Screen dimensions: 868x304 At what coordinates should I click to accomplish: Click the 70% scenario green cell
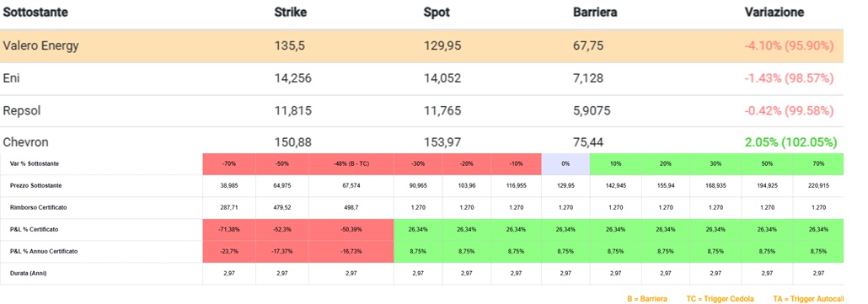(818, 163)
